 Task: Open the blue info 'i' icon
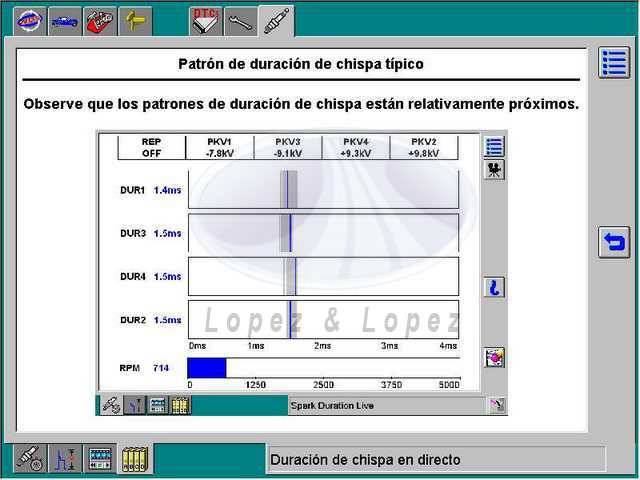[x=494, y=287]
